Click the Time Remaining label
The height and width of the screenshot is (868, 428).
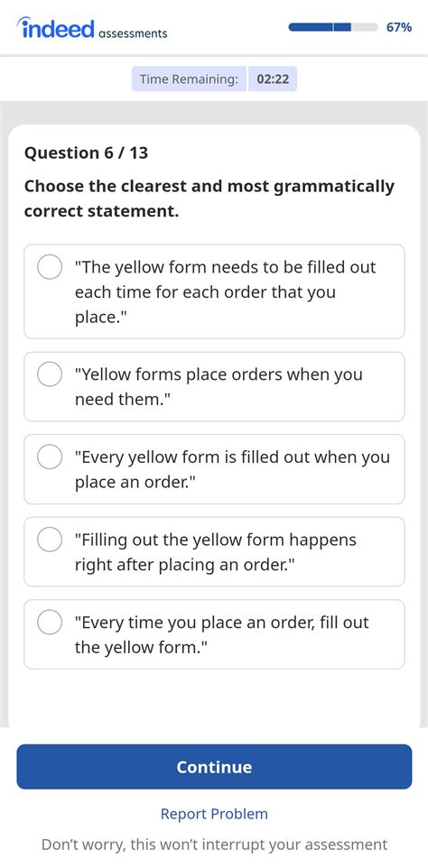(189, 79)
